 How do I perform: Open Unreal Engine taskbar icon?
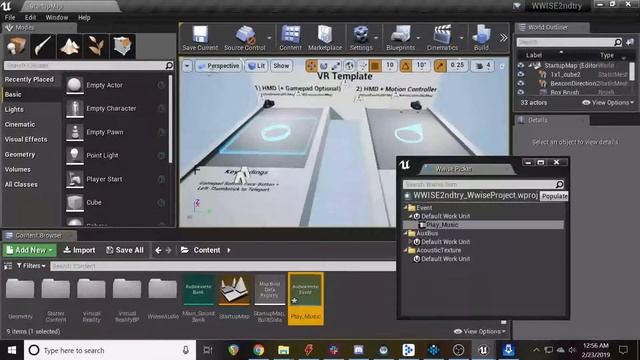pos(483,350)
